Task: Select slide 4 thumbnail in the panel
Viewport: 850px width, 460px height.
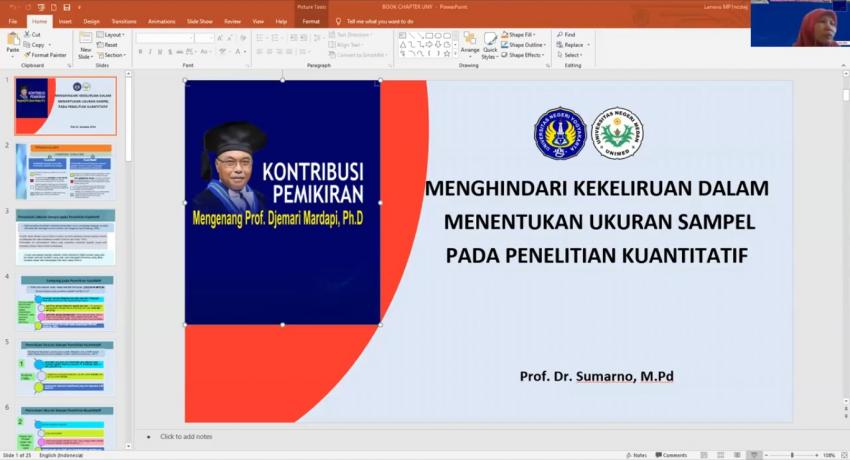Action: coord(65,302)
